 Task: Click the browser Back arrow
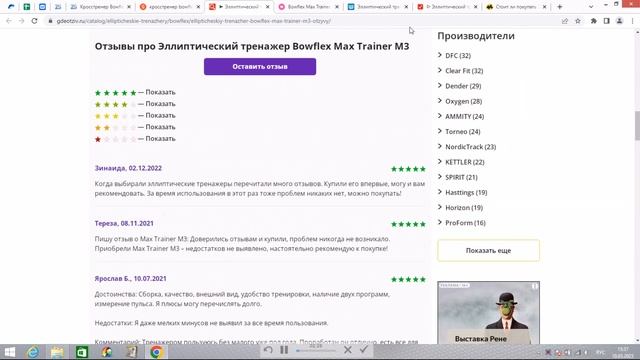pos(9,21)
